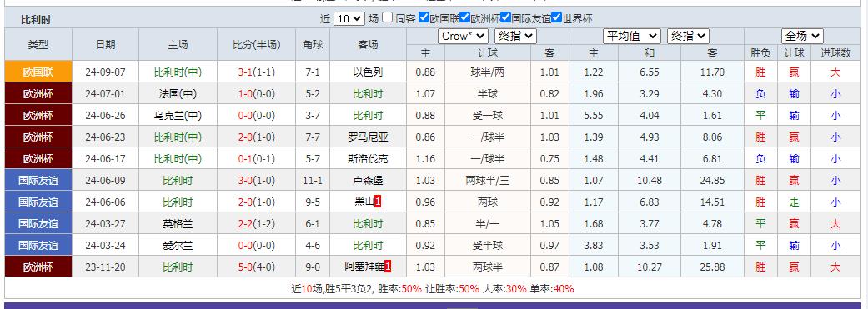The width and height of the screenshot is (868, 309).
Task: Click the 欧洲杯 tag in the 24-07-01 row
Action: 38,93
